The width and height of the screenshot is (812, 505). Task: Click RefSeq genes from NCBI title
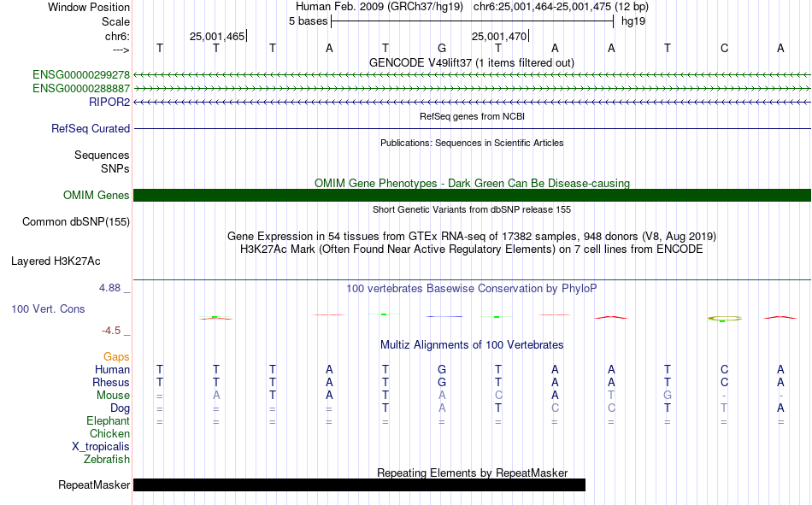(x=472, y=116)
